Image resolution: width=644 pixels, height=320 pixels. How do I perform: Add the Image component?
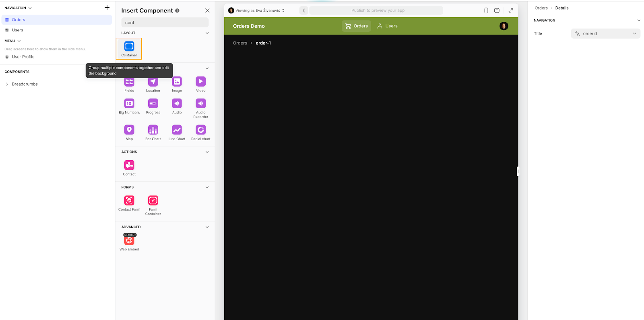[x=177, y=85]
